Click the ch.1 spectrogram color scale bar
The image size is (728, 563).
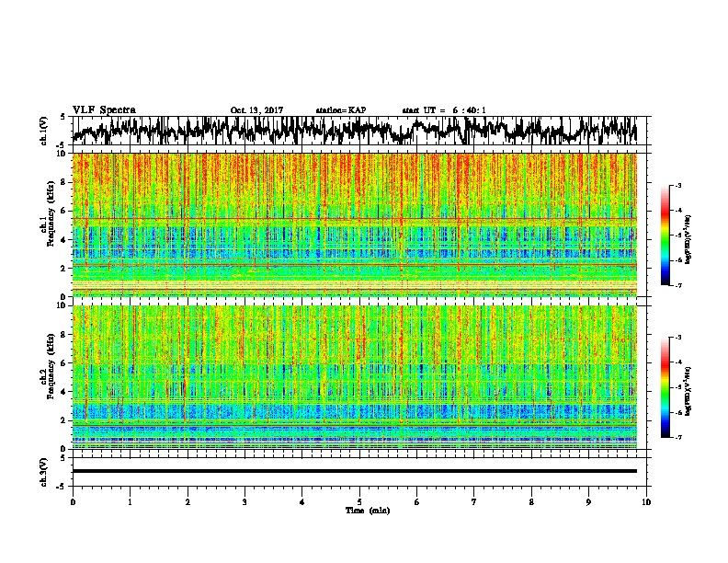(665, 235)
